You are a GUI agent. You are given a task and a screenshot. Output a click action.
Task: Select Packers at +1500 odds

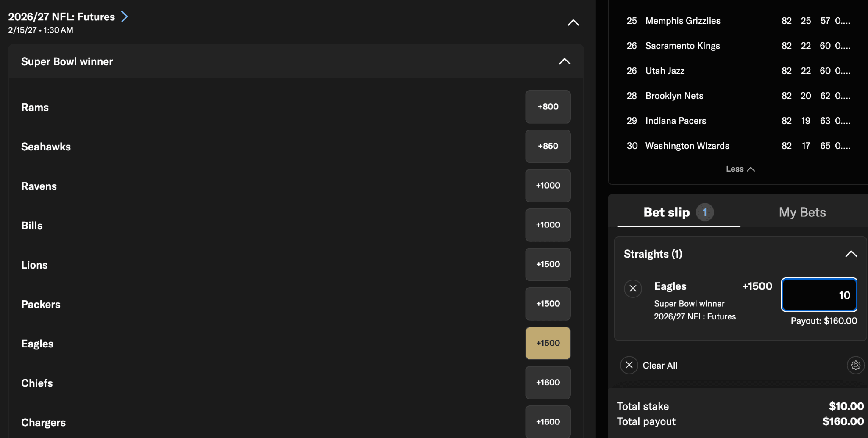click(548, 304)
